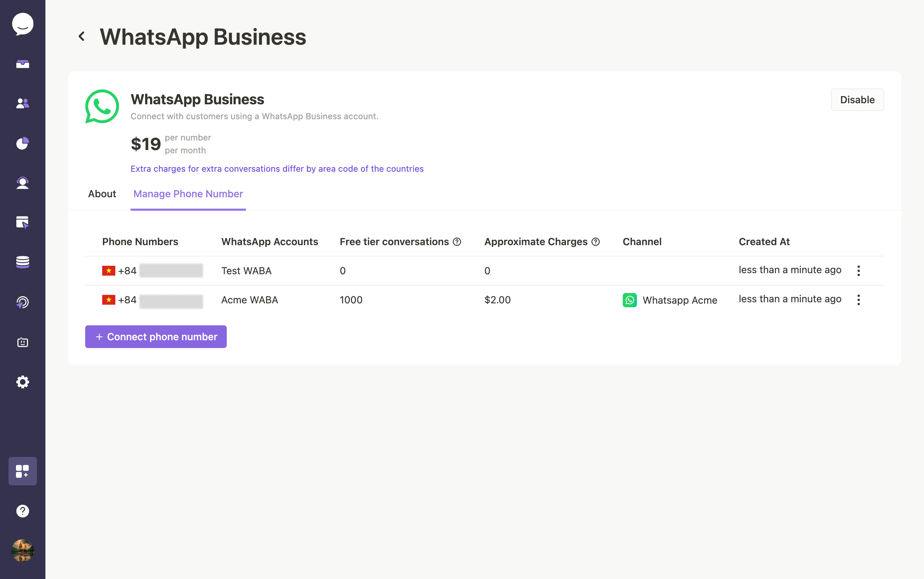The width and height of the screenshot is (924, 579).
Task: Click back arrow to navigate back
Action: click(81, 37)
